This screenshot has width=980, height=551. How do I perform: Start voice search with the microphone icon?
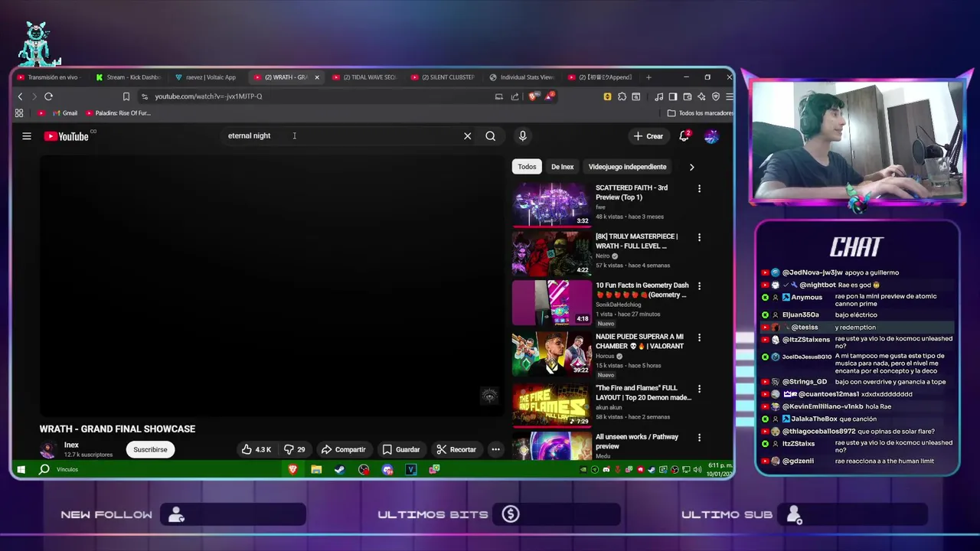522,136
